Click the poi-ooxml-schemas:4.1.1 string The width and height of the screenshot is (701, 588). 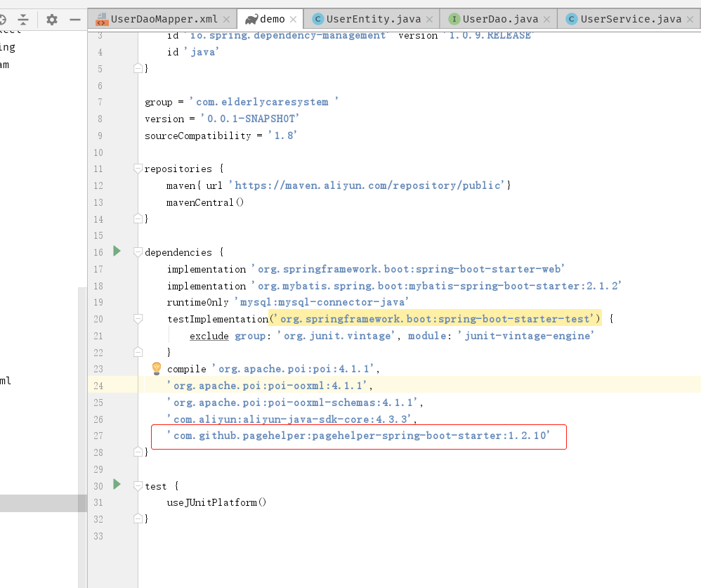pyautogui.click(x=292, y=403)
